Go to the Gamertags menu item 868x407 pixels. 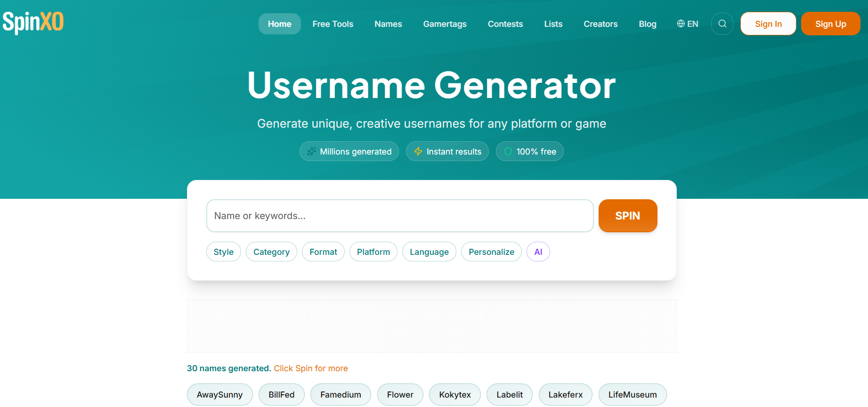(x=445, y=24)
